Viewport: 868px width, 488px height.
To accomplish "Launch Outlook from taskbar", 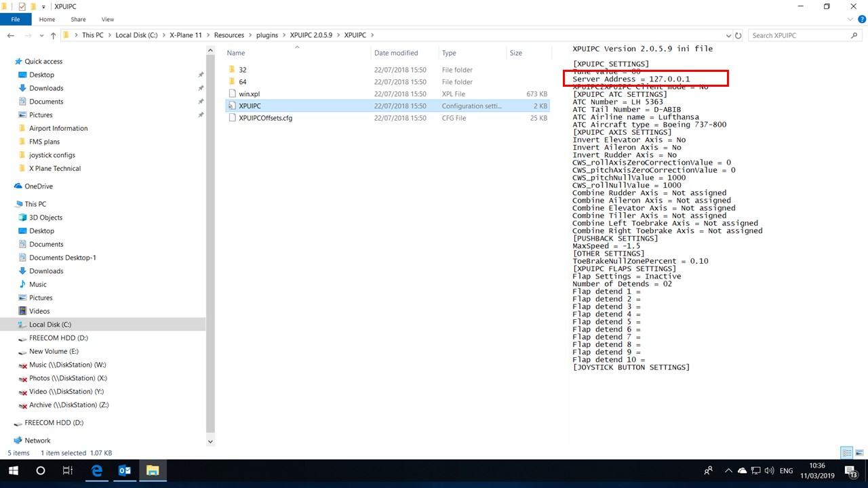I will click(125, 470).
